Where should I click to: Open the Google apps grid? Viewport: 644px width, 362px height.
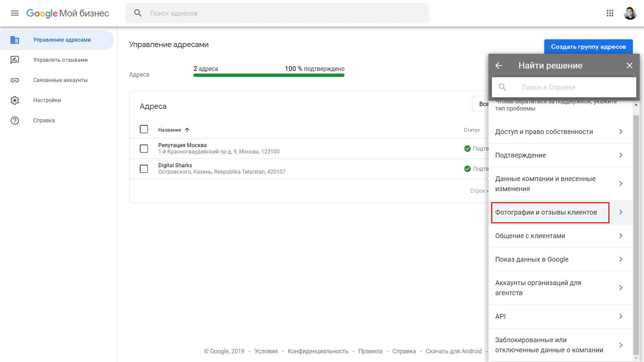(610, 13)
